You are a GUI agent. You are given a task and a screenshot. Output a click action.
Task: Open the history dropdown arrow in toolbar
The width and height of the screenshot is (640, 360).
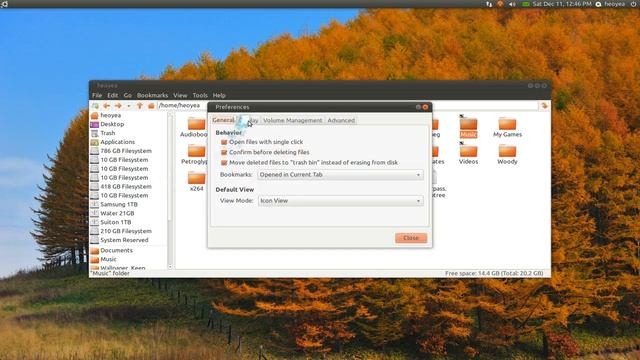[x=129, y=106]
